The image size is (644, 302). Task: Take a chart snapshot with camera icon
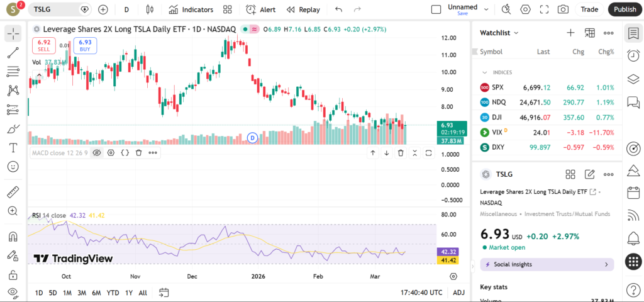(x=563, y=9)
